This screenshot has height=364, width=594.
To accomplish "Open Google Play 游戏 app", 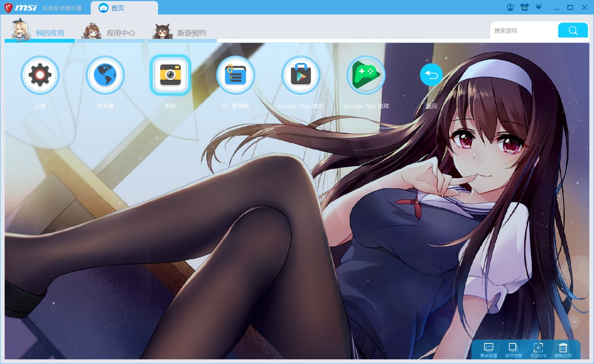I will (366, 75).
